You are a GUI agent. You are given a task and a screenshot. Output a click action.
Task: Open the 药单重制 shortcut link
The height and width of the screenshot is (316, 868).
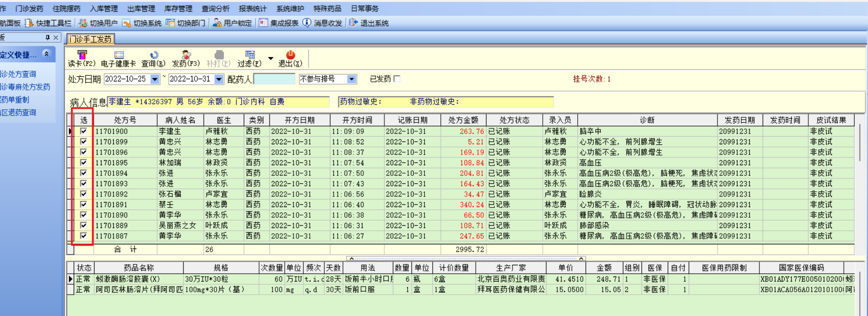[14, 100]
